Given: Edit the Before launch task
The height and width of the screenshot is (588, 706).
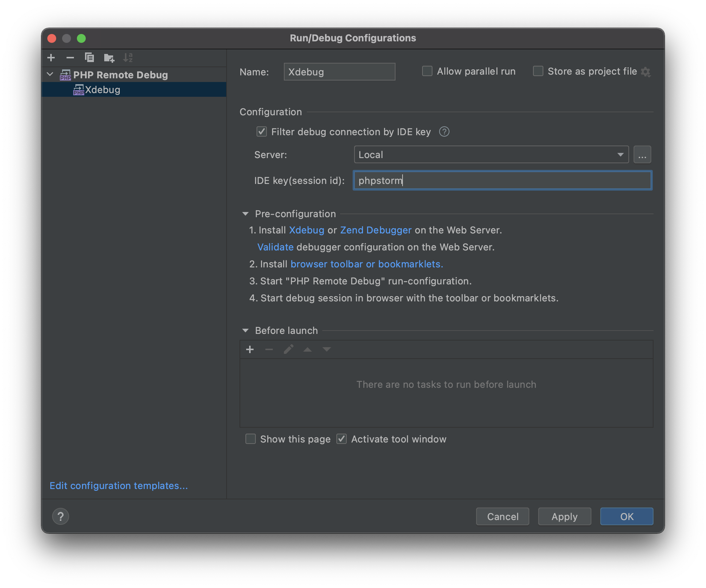Looking at the screenshot, I should click(x=288, y=349).
